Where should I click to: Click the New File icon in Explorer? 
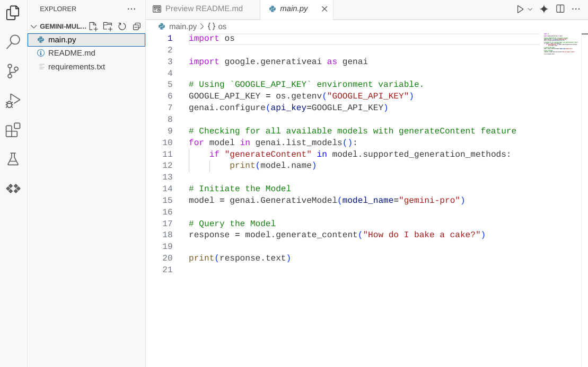93,26
